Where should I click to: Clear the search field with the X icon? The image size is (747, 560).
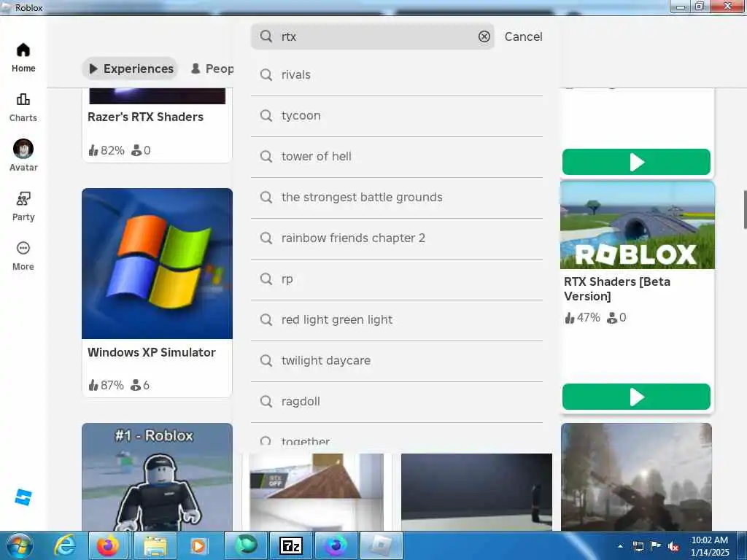click(484, 36)
